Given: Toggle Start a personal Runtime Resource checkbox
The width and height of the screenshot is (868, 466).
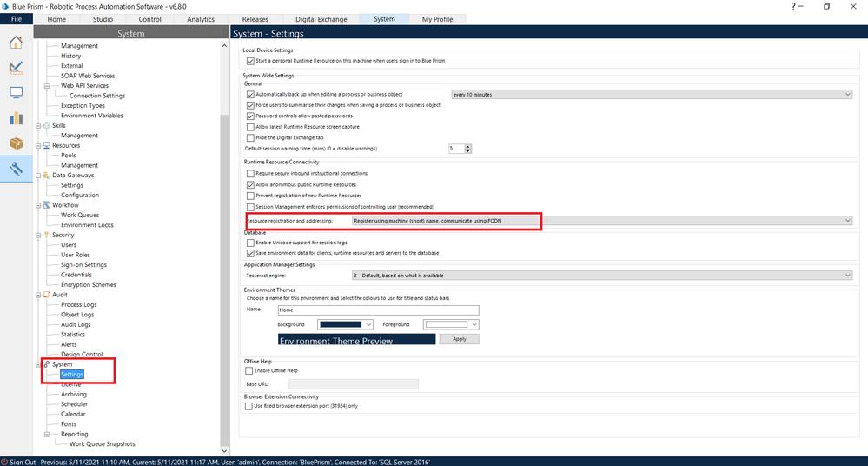Looking at the screenshot, I should 250,61.
